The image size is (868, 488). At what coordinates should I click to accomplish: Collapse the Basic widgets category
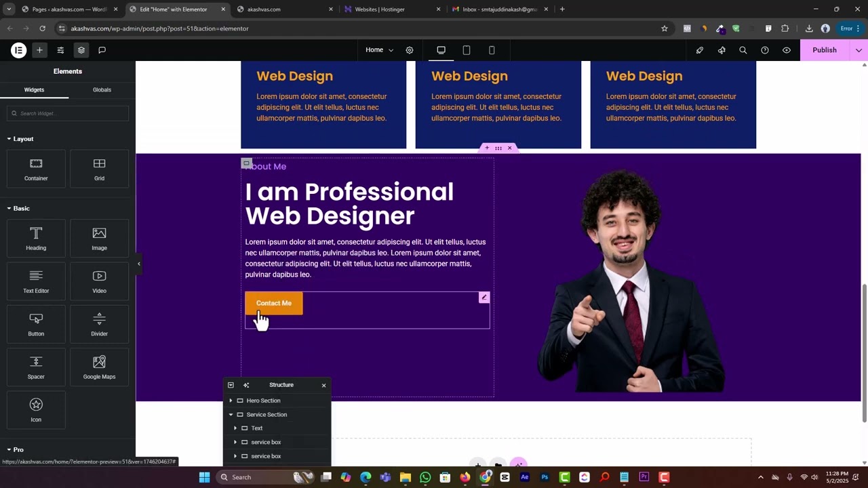(x=19, y=208)
